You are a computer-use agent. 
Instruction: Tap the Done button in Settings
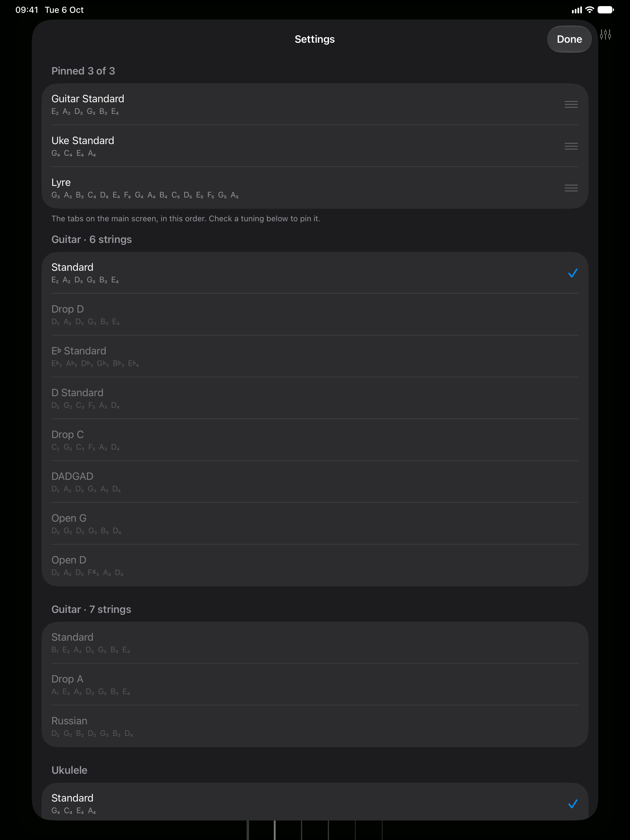click(x=569, y=39)
